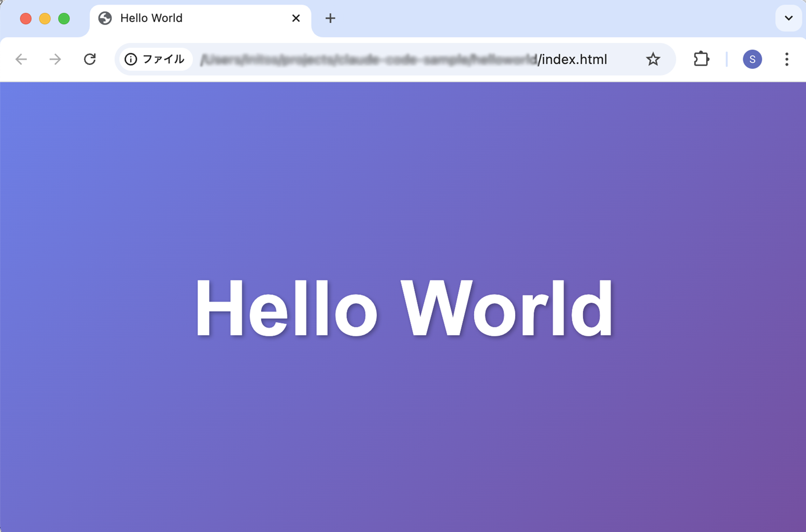806x532 pixels.
Task: Click the globe favicon on the tab
Action: point(105,18)
